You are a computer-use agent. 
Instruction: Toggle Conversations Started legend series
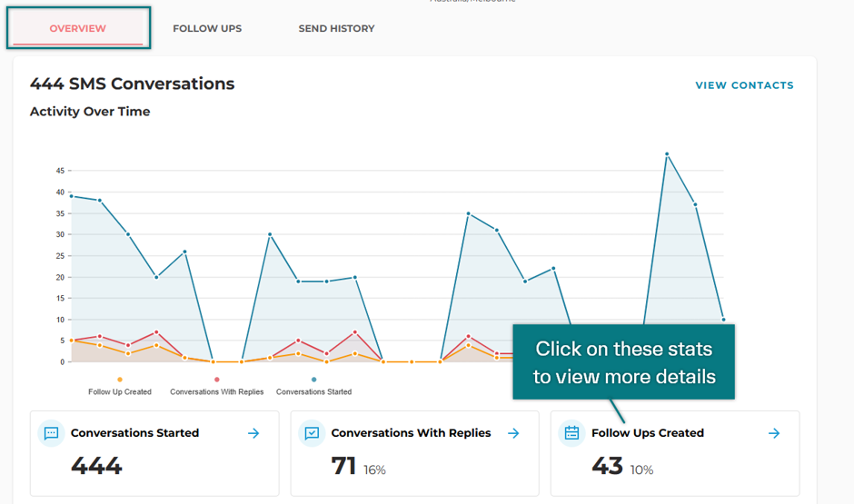point(313,386)
